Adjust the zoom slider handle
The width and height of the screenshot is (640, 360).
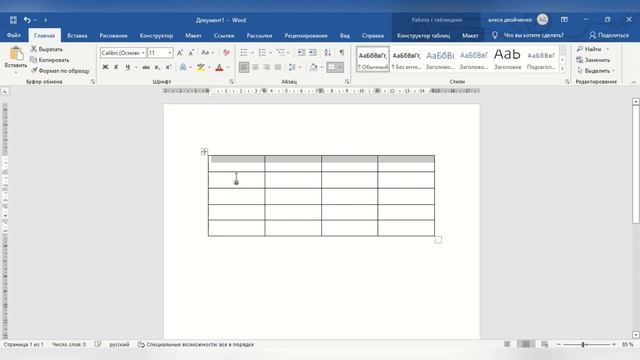click(584, 344)
